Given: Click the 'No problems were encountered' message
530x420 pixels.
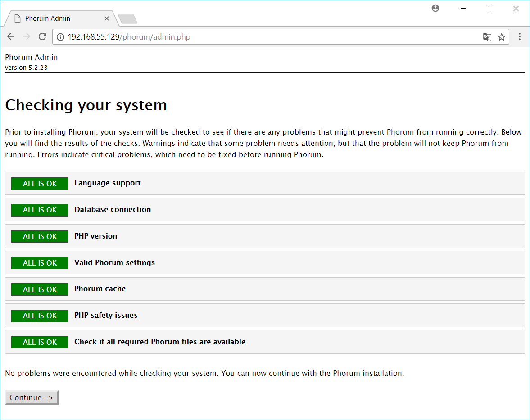Looking at the screenshot, I should pyautogui.click(x=204, y=373).
